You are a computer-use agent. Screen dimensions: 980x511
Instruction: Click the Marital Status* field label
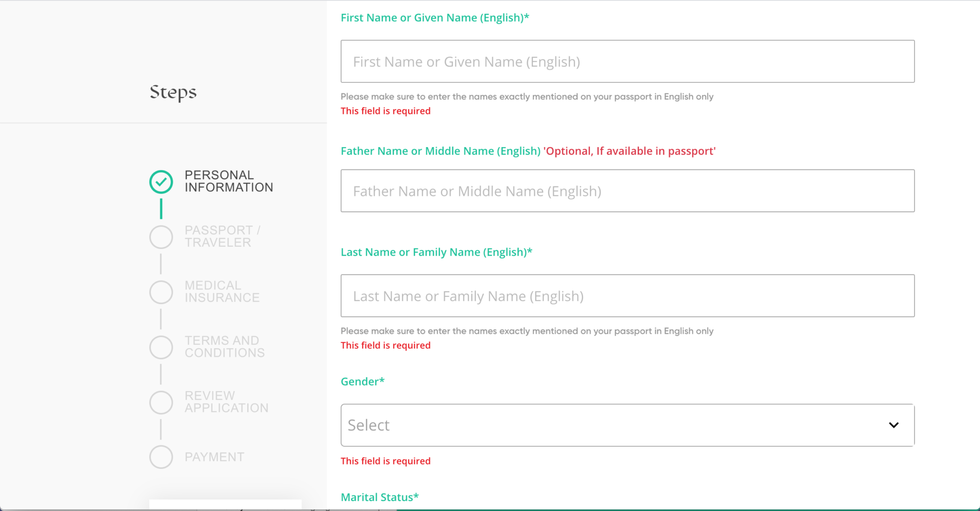(x=379, y=497)
